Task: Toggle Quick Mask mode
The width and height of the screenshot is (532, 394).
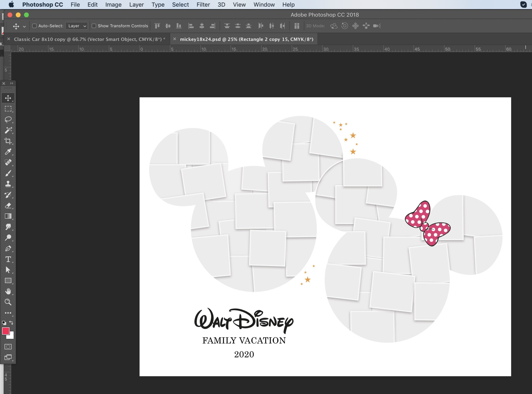Action: pos(8,347)
